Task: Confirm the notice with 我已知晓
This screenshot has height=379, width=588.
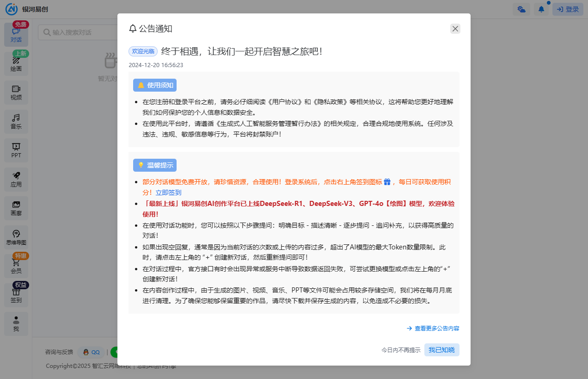Action: [441, 350]
